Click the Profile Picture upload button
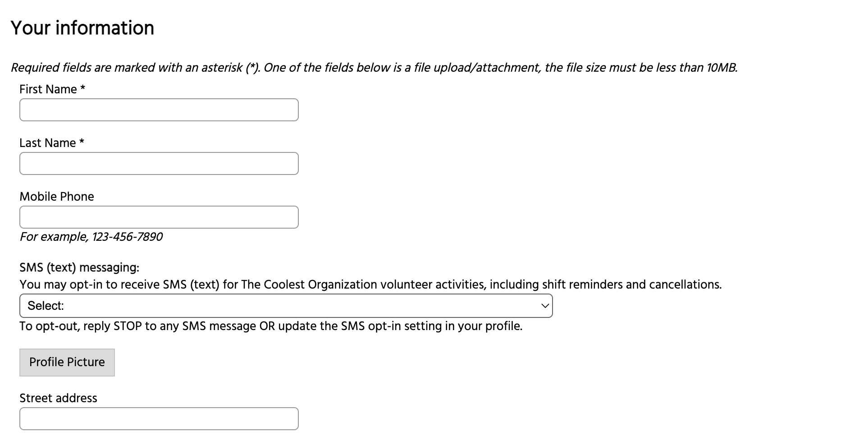Viewport: 868px width, 441px height. pos(67,363)
